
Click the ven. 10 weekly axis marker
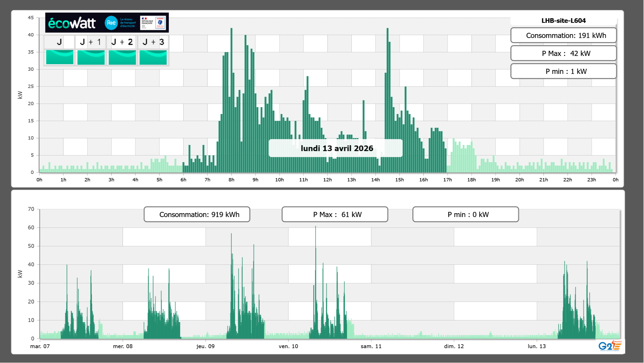click(x=288, y=346)
